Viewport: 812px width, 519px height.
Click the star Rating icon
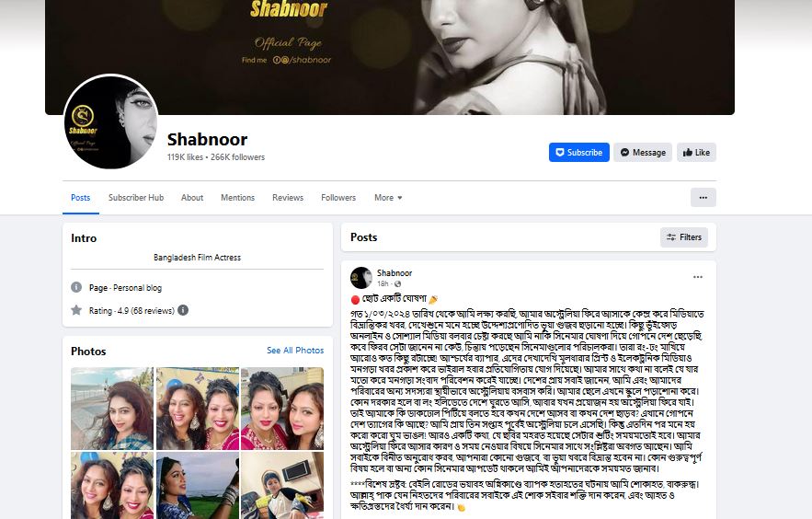(76, 310)
